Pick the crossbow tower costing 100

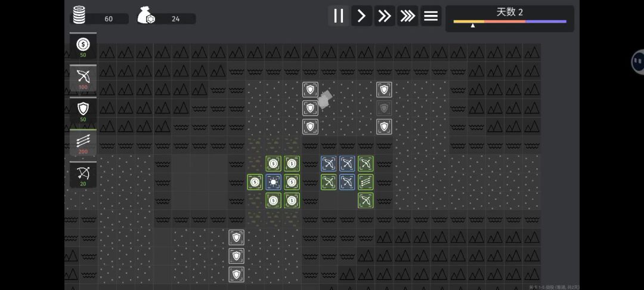click(83, 78)
